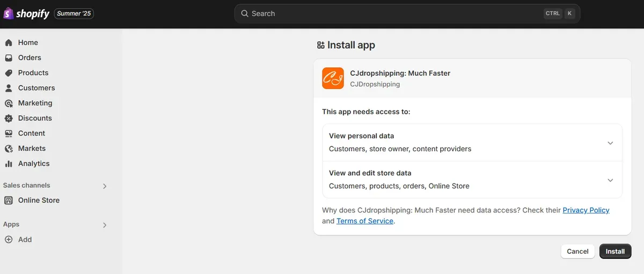The image size is (644, 274).
Task: Select the Discounts badge icon
Action: pos(9,118)
